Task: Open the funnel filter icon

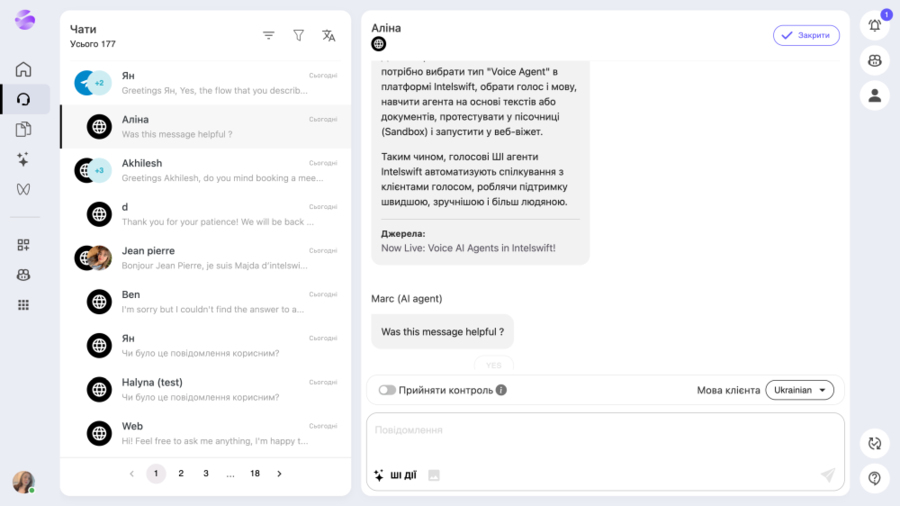Action: click(x=298, y=35)
